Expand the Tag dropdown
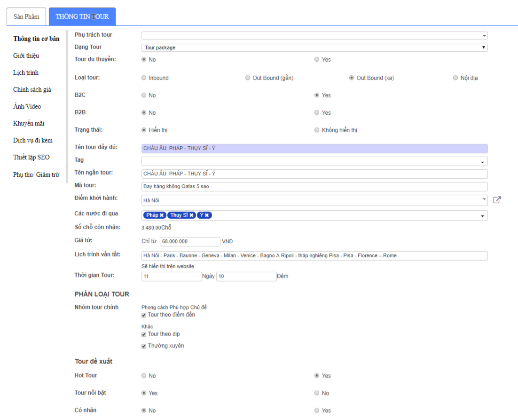This screenshot has height=420, width=518. [314, 162]
